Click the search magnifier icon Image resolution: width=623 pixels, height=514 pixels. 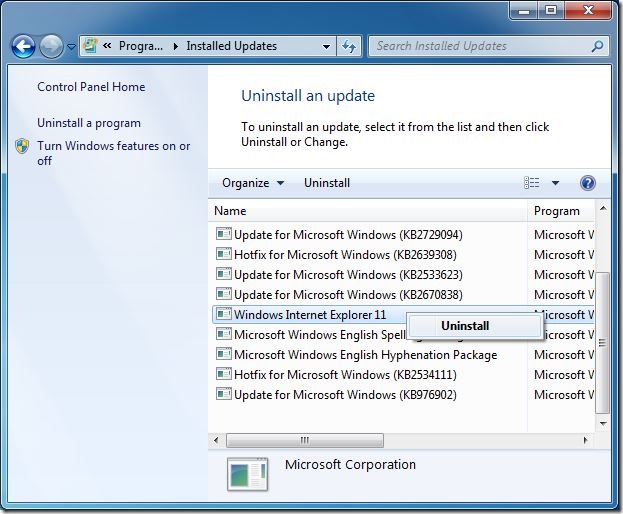597,46
